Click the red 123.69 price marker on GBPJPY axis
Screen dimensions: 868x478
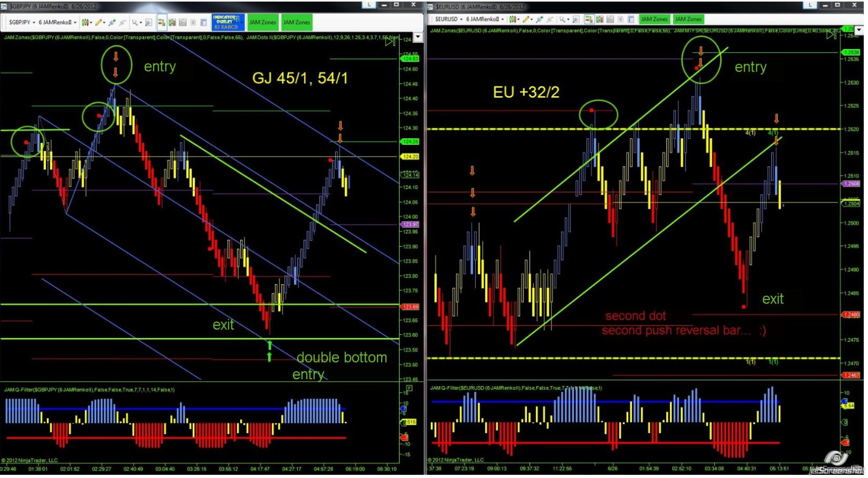pyautogui.click(x=410, y=307)
